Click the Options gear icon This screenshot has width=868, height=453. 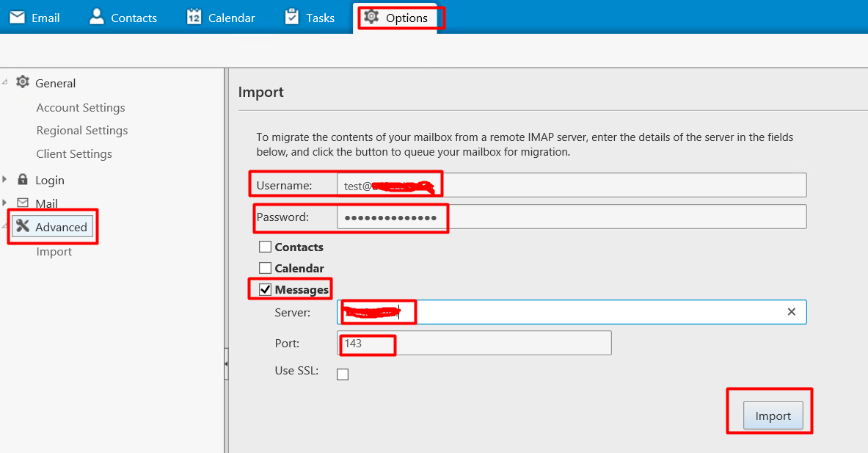click(371, 17)
